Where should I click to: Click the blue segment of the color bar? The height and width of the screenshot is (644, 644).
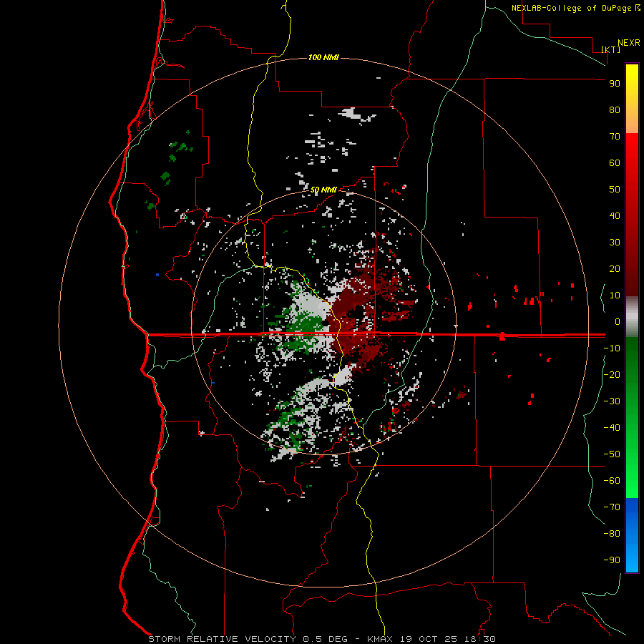[632, 535]
